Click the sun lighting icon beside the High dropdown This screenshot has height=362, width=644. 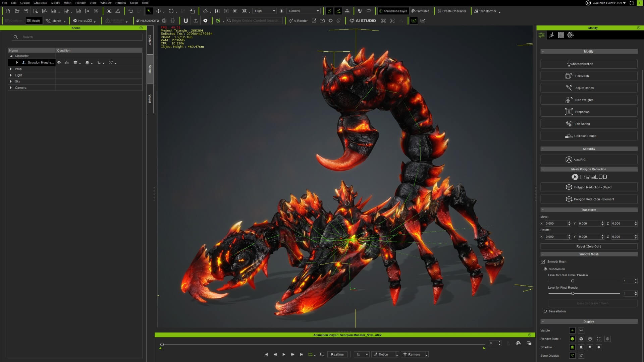click(x=281, y=11)
